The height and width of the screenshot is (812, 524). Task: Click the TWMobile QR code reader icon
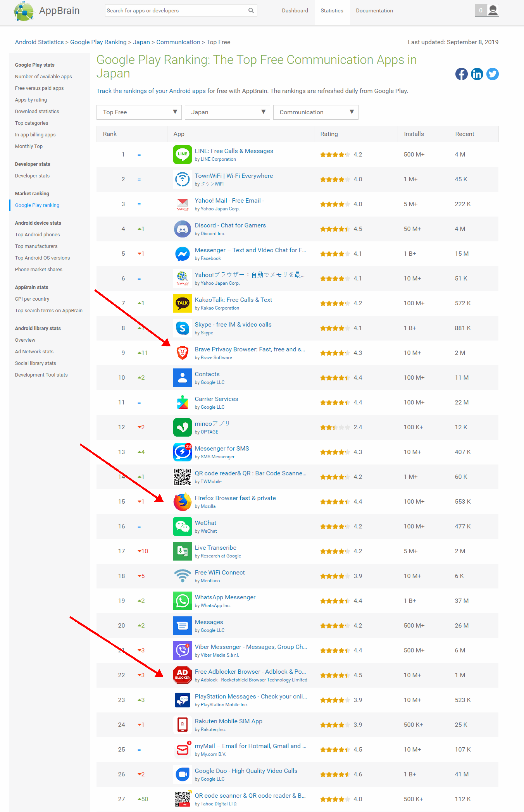click(182, 477)
